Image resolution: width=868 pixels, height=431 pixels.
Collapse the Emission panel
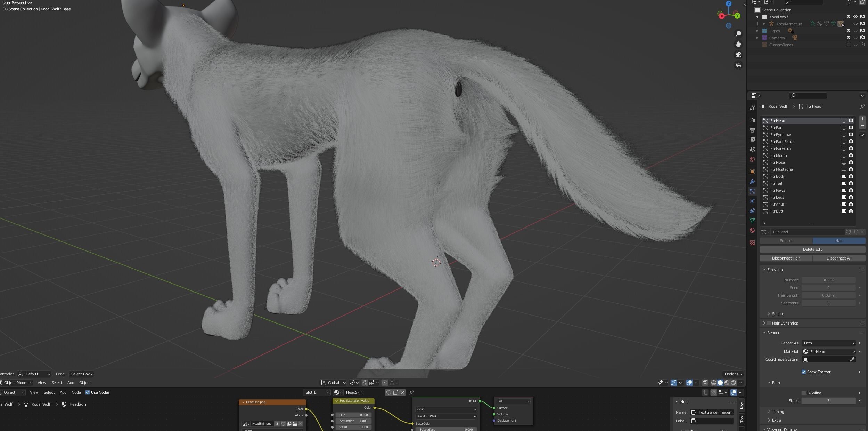coord(764,270)
